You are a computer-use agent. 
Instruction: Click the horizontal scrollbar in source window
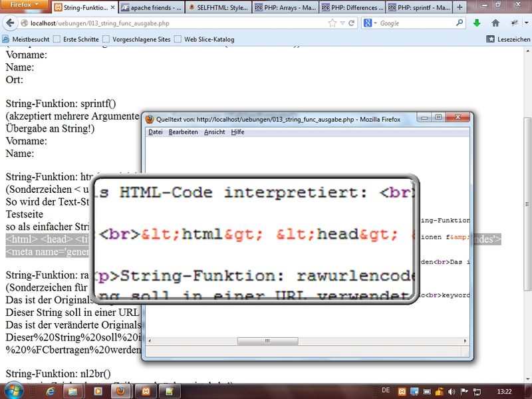(x=267, y=341)
